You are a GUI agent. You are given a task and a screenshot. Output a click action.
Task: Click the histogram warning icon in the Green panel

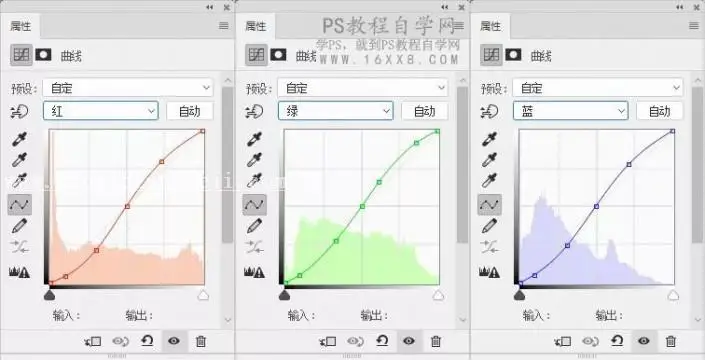(x=254, y=272)
